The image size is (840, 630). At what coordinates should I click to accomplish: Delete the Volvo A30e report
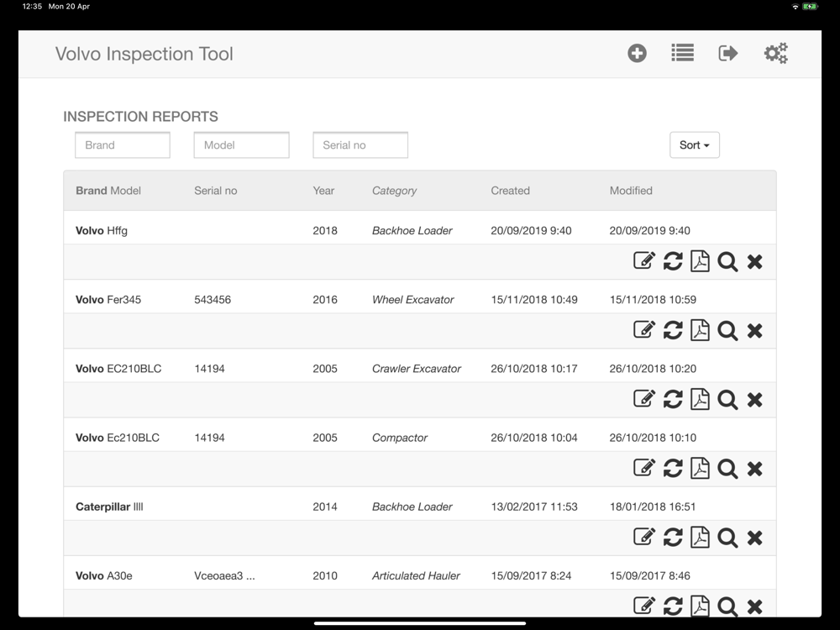pyautogui.click(x=755, y=607)
